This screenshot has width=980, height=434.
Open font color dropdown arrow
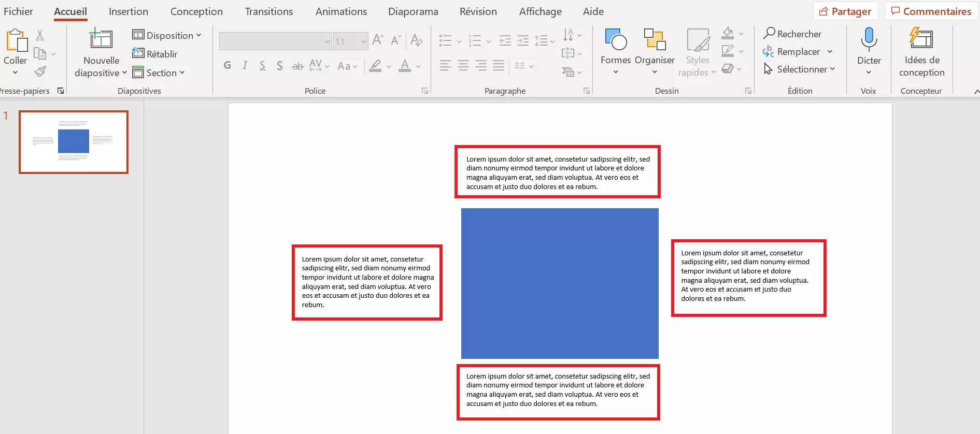coord(418,66)
